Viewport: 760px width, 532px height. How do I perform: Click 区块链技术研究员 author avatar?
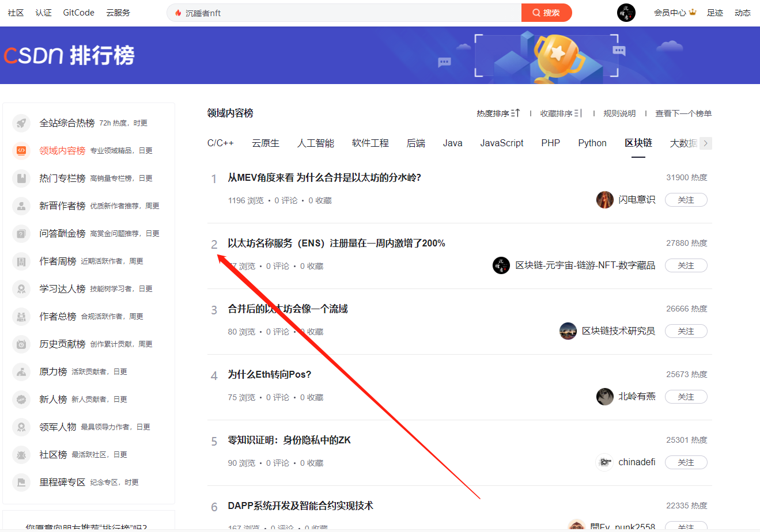click(568, 331)
